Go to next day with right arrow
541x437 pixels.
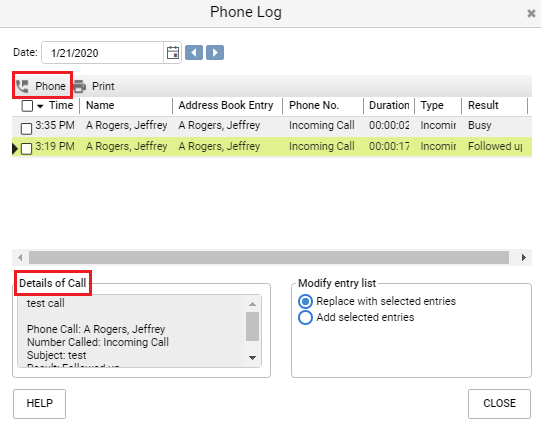(215, 53)
